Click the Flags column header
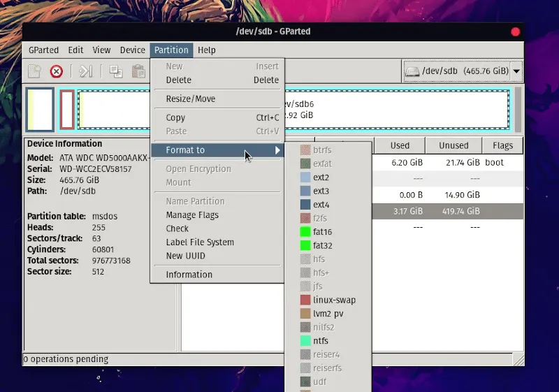 [x=502, y=145]
